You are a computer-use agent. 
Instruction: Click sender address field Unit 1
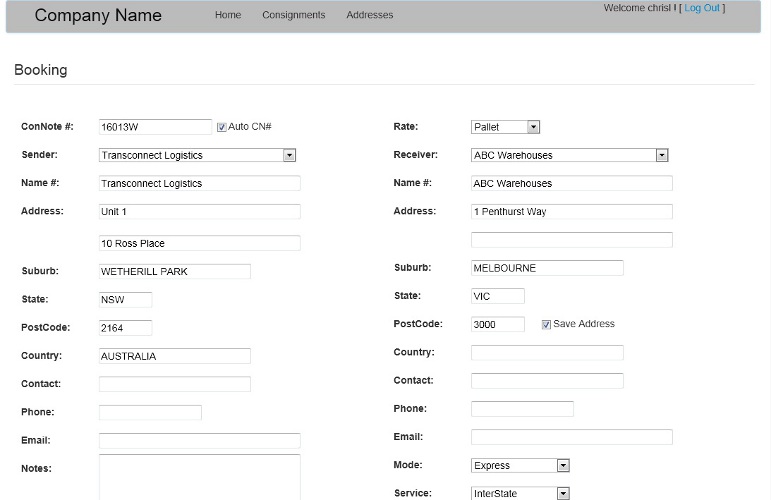pyautogui.click(x=200, y=211)
